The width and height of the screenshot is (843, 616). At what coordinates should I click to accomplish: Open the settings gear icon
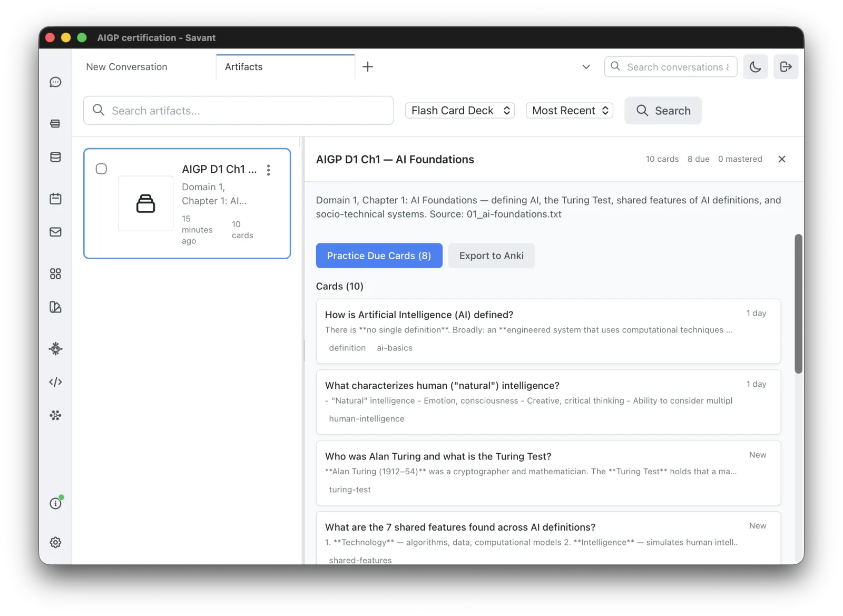[x=55, y=542]
